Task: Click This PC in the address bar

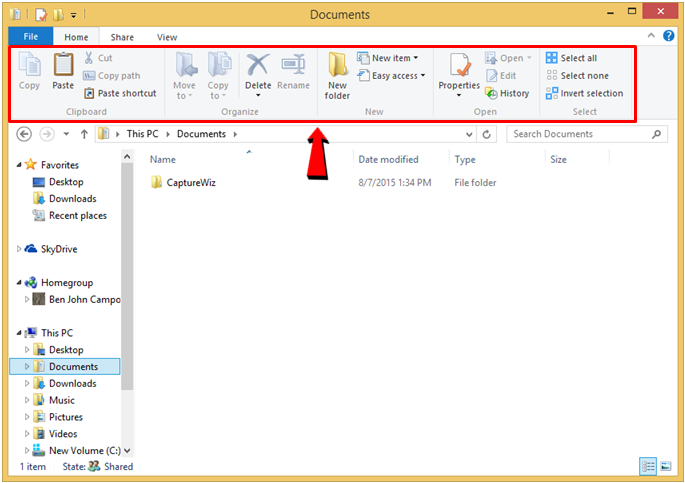Action: [142, 134]
